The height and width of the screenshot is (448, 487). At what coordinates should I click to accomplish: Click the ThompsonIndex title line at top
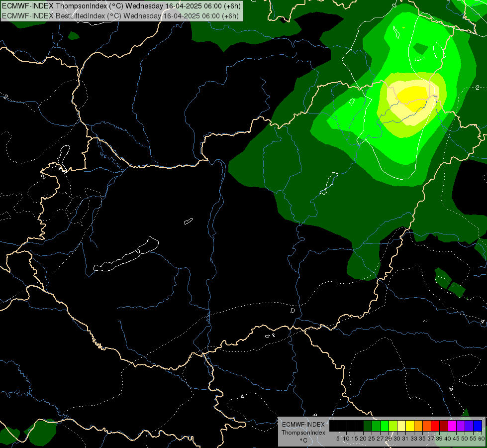pyautogui.click(x=121, y=6)
